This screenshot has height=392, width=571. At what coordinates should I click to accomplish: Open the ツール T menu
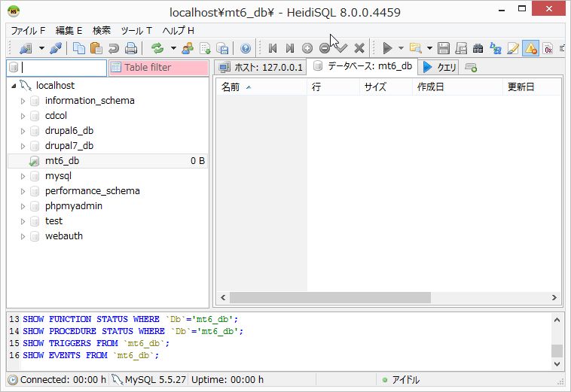[x=136, y=31]
